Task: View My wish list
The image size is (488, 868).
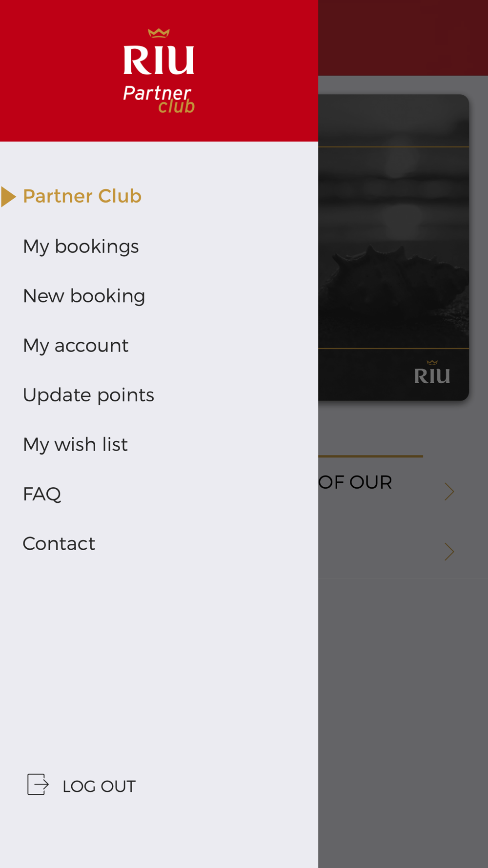Action: pos(75,445)
